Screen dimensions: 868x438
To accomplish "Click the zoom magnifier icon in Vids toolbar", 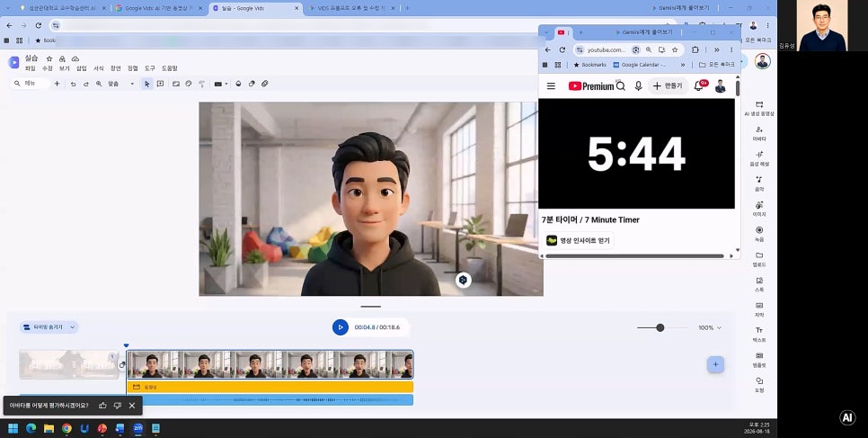I will pyautogui.click(x=99, y=84).
